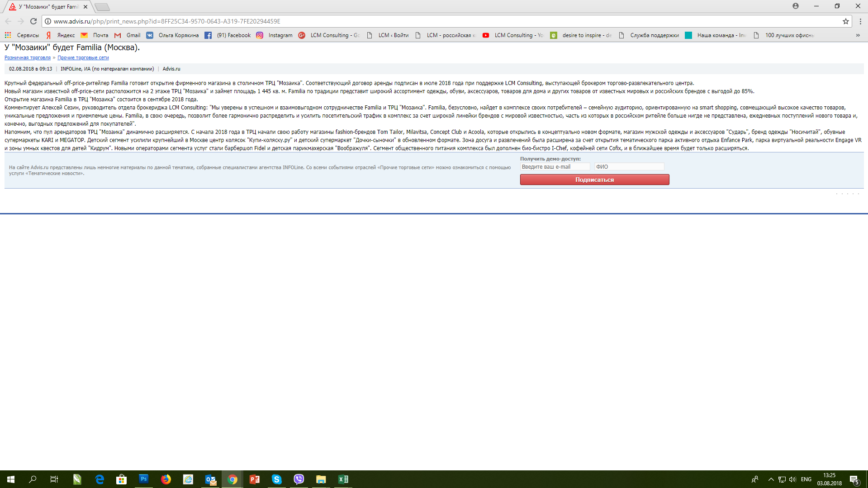Viewport: 868px width, 488px height.
Task: Open the LCM ‹ Войти bookmark
Action: tap(388, 35)
